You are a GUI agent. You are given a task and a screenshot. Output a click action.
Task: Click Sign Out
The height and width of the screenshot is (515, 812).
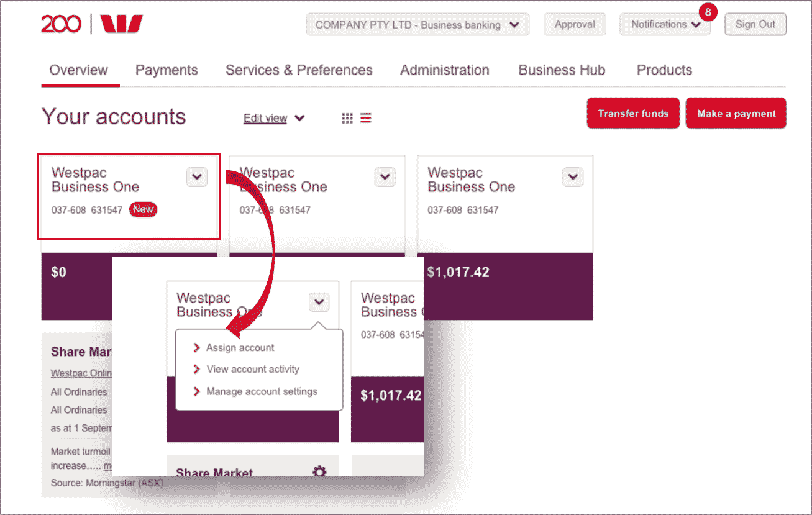tap(755, 24)
